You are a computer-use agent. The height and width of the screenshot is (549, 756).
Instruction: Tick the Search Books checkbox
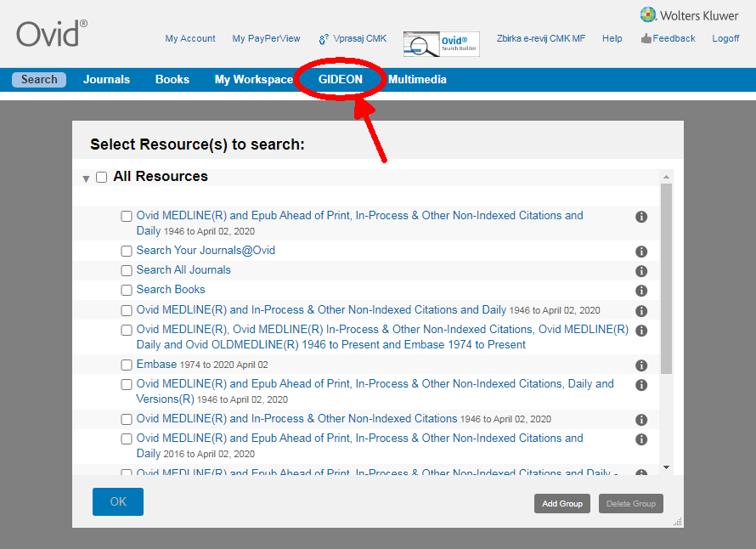(x=127, y=291)
